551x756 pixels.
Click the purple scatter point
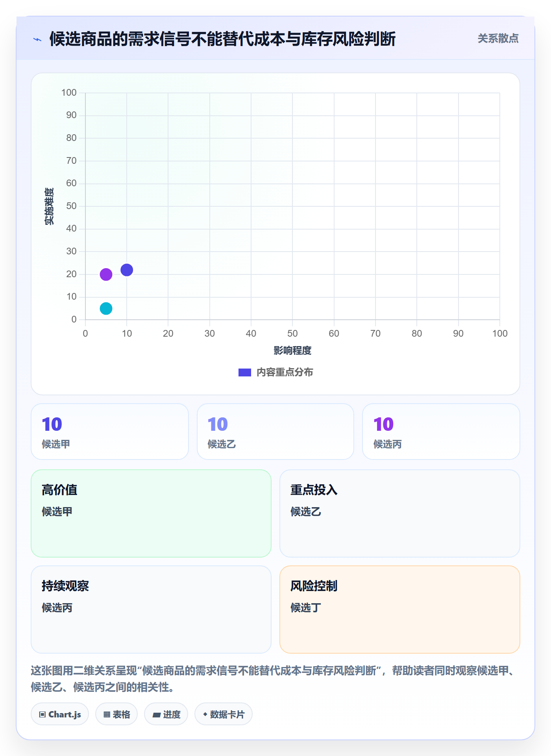pyautogui.click(x=106, y=274)
